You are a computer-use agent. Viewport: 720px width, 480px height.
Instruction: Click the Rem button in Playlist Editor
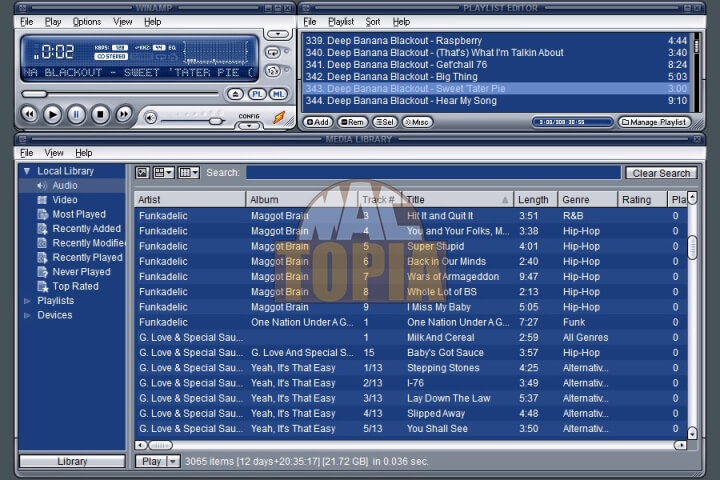(353, 122)
